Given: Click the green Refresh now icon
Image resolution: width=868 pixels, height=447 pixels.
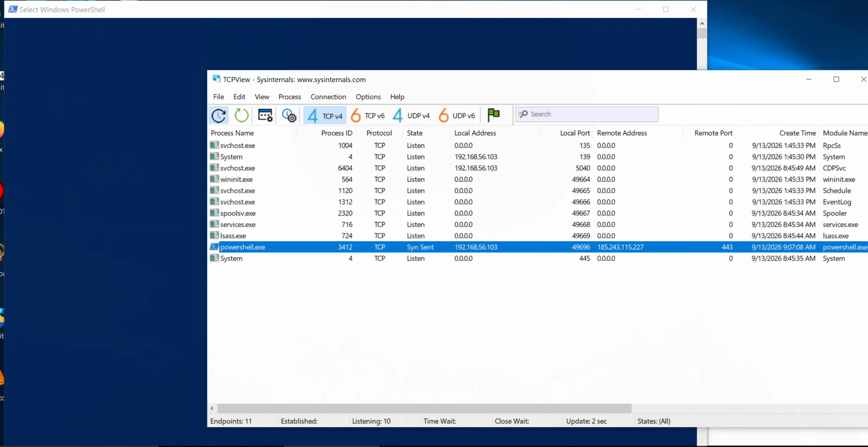Looking at the screenshot, I should point(241,115).
